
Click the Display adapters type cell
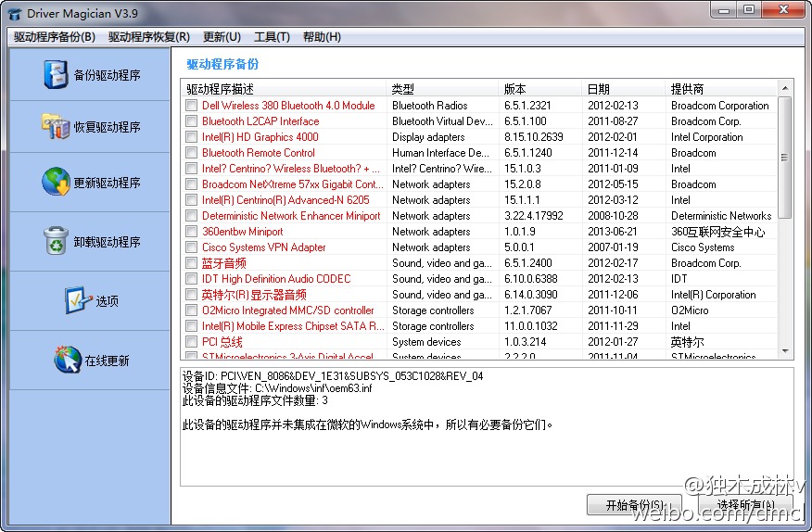coord(428,137)
